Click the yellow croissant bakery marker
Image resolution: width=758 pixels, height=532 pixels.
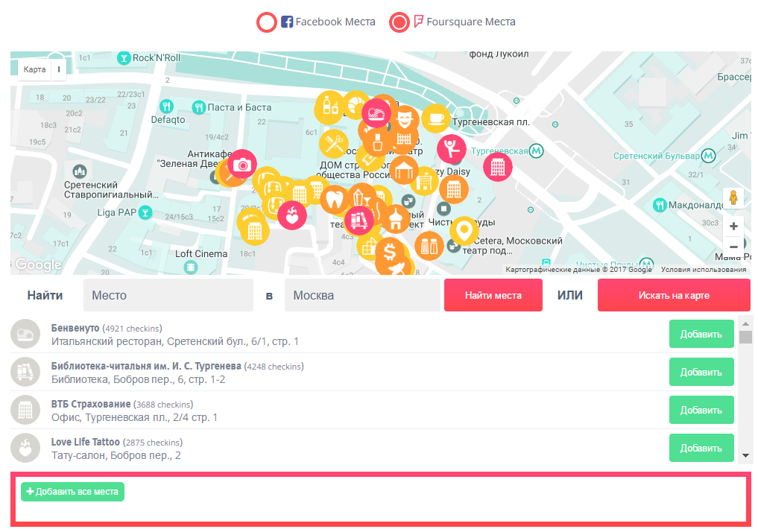click(x=356, y=102)
